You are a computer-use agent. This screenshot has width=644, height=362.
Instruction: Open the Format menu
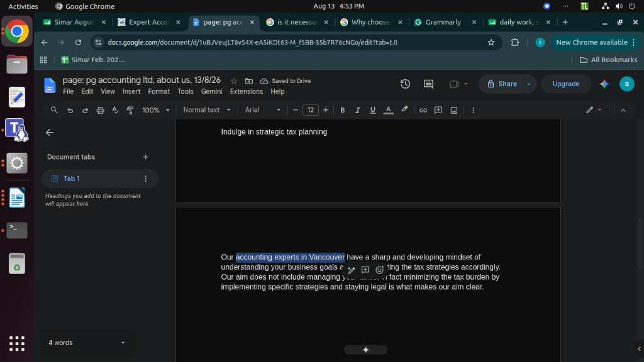pyautogui.click(x=158, y=92)
